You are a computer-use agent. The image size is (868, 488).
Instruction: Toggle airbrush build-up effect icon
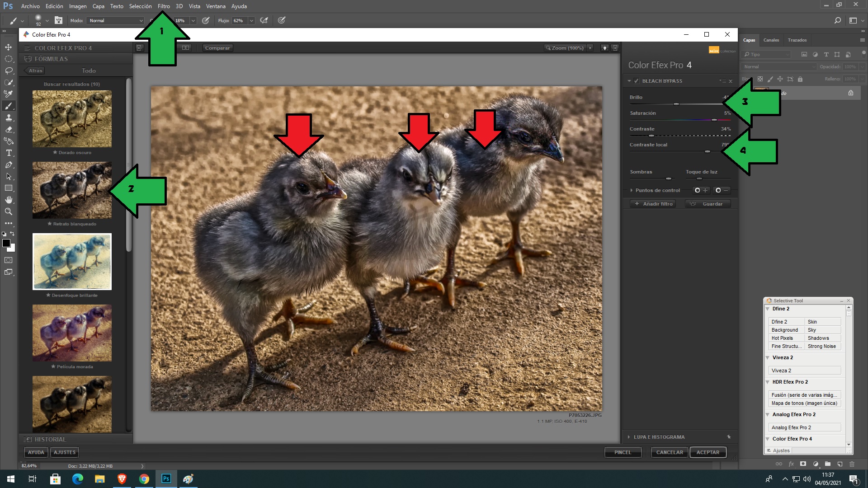(264, 20)
